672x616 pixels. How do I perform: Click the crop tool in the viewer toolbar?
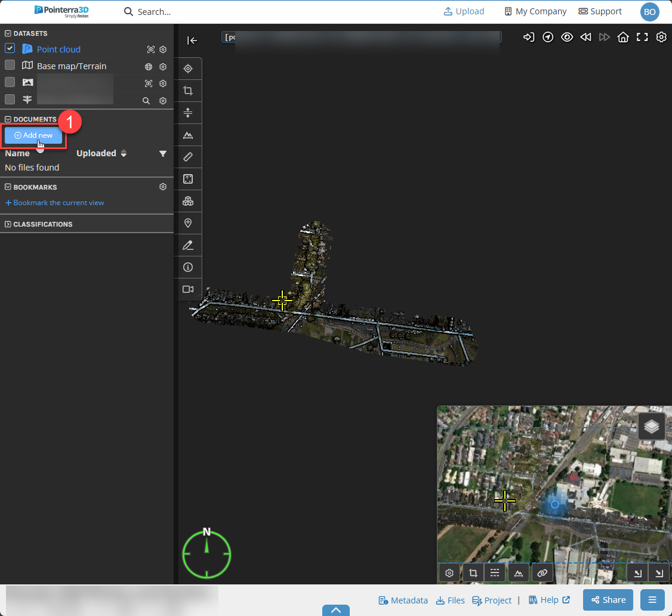pyautogui.click(x=188, y=91)
